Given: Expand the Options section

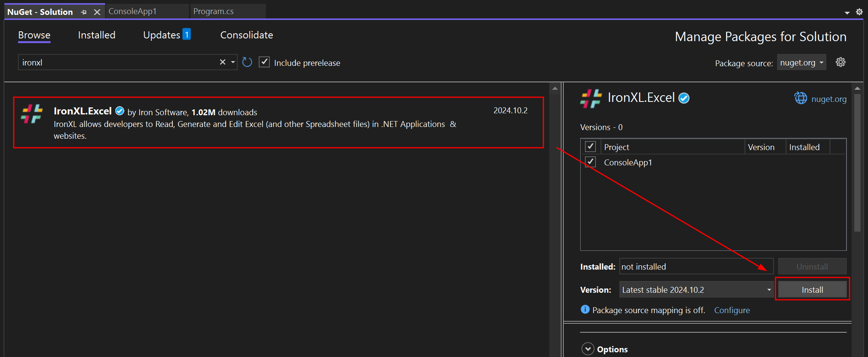Looking at the screenshot, I should pos(588,349).
